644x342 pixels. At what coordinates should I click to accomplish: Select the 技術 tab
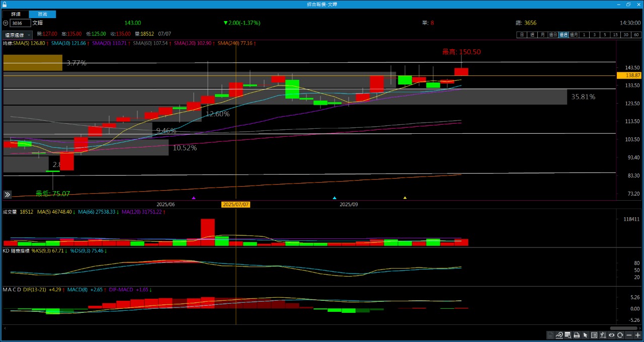(42, 15)
